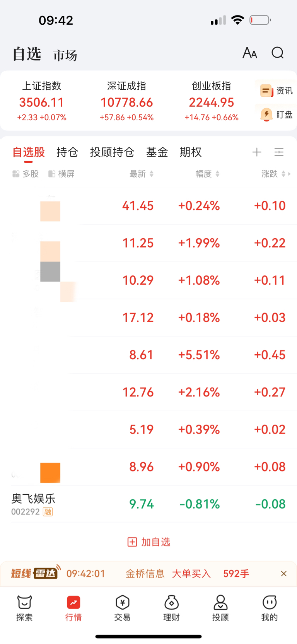Toggle 横屏 landscape mode
The image size is (297, 644).
click(61, 174)
